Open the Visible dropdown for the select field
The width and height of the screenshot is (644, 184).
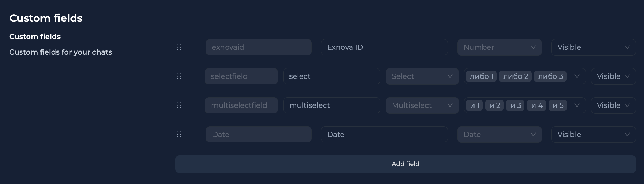613,76
